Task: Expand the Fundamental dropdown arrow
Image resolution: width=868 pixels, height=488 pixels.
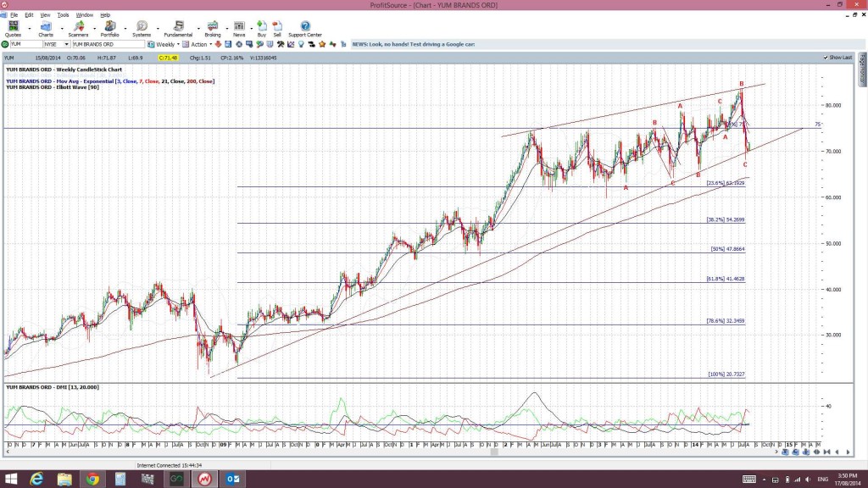Action: click(198, 28)
